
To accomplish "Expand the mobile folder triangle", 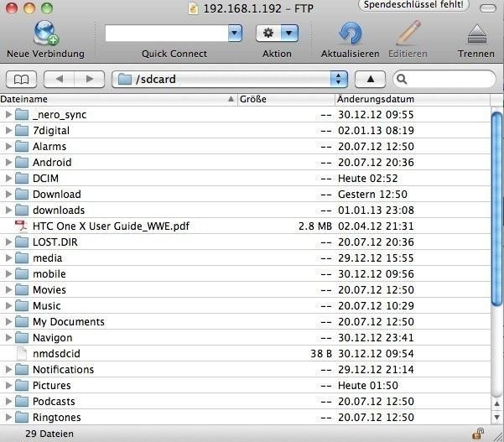I will 8,273.
